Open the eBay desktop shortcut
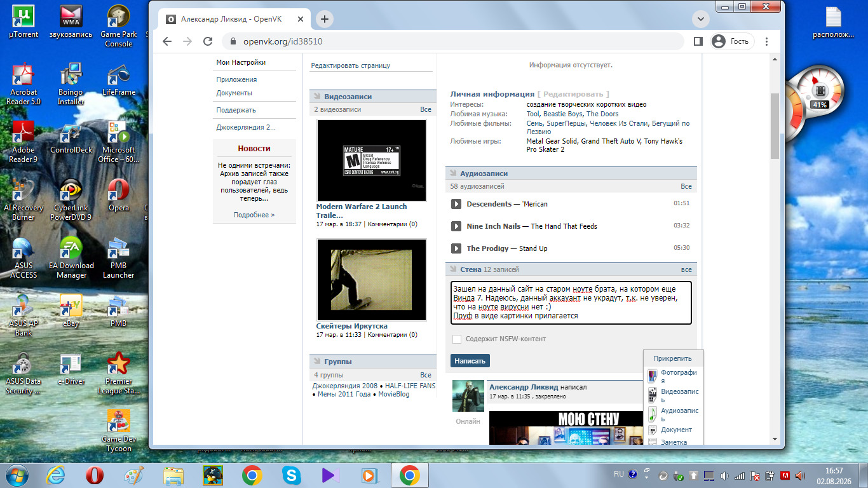868x488 pixels. click(x=71, y=310)
